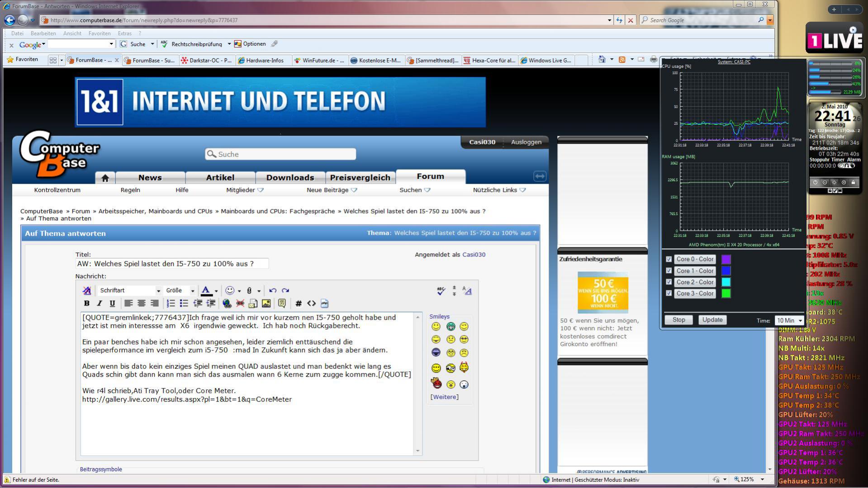This screenshot has height=488, width=868.
Task: Open the Favoriten menu in IE
Action: 100,33
